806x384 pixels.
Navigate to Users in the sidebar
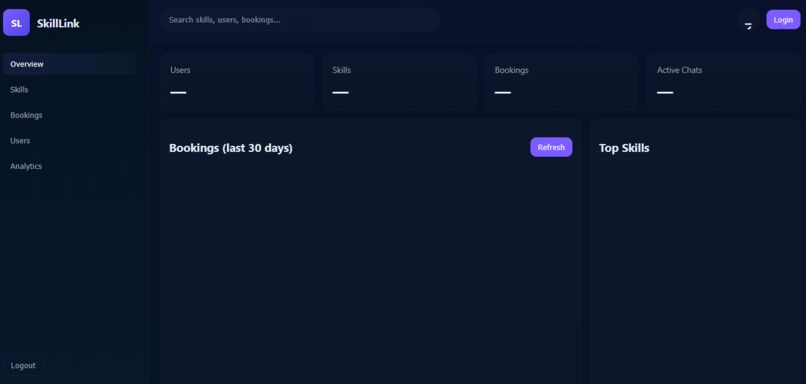pyautogui.click(x=69, y=140)
